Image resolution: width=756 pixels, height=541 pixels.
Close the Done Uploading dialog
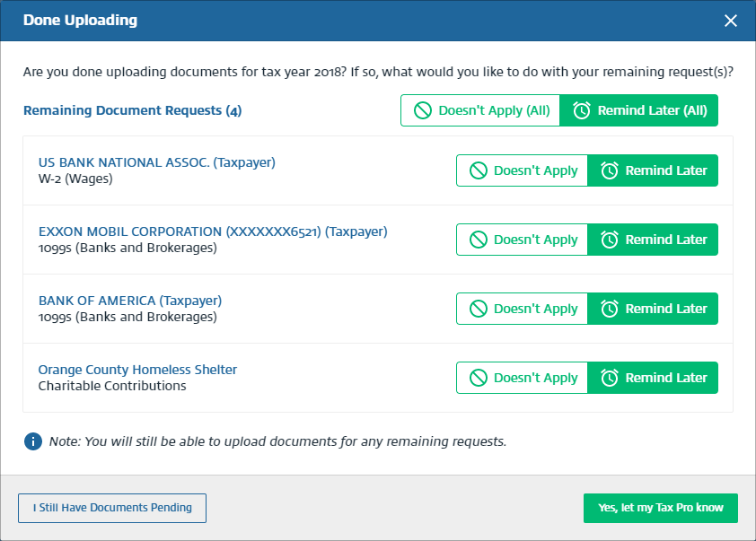[731, 21]
